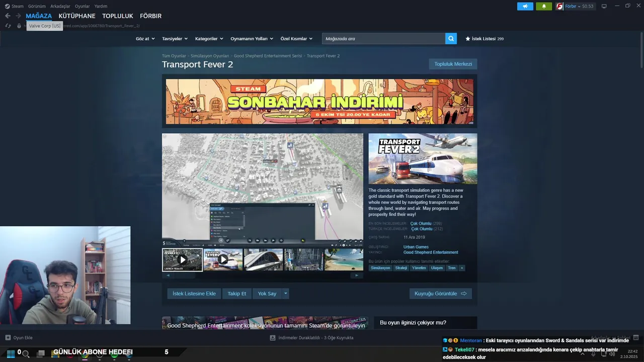Select the Ulaşım tag
Screen dimensions: 644x362
[x=437, y=268]
